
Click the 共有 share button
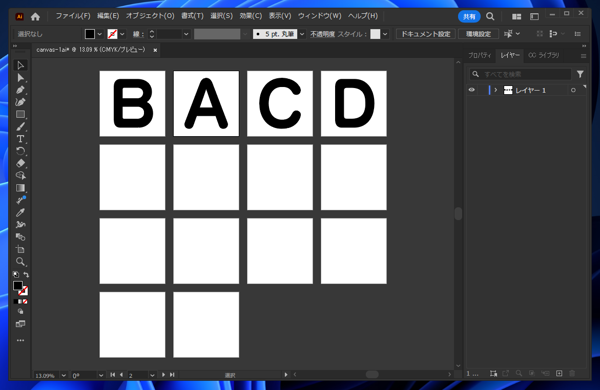[469, 16]
